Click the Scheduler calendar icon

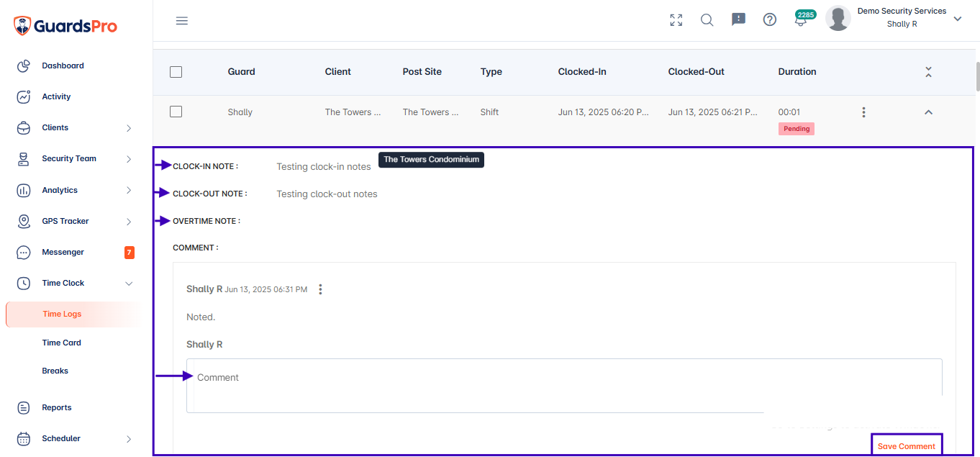(24, 439)
